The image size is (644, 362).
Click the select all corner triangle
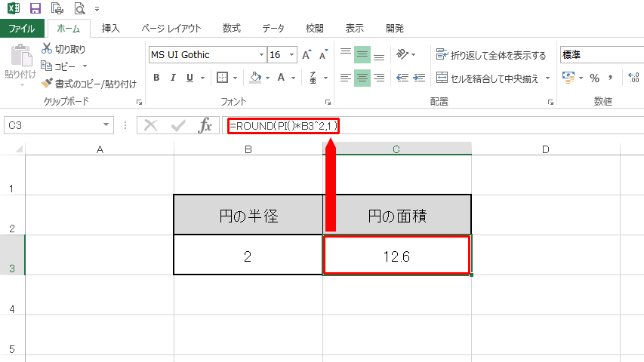click(18, 149)
